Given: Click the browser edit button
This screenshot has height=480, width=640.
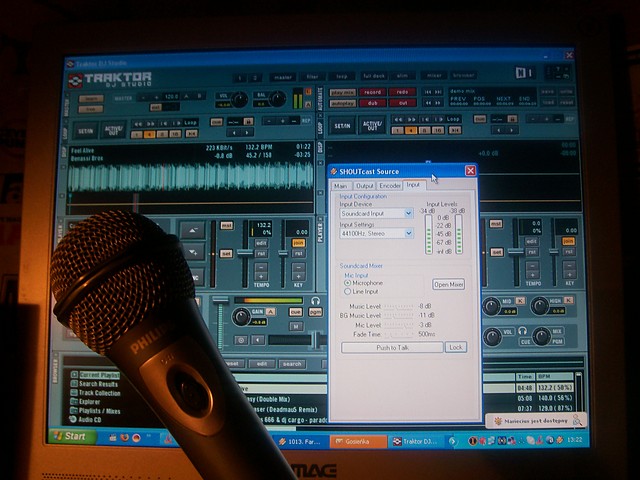Looking at the screenshot, I should (262, 364).
